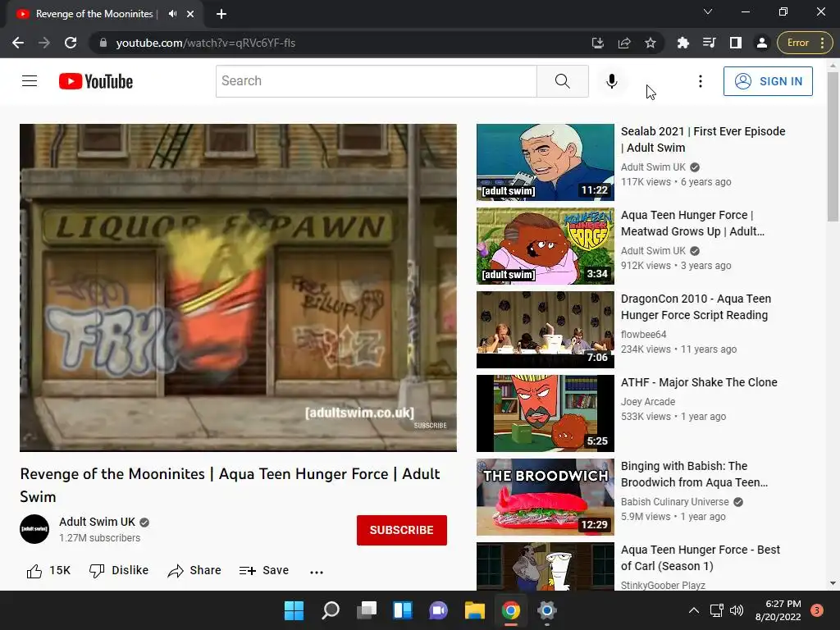This screenshot has height=630, width=840.
Task: Open a new browser tab
Action: click(x=221, y=14)
